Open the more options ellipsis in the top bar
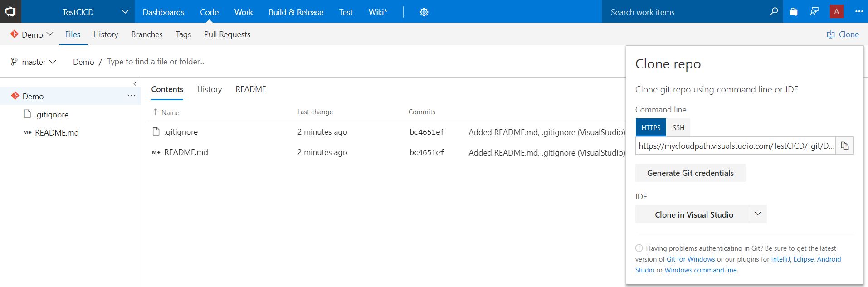Image resolution: width=868 pixels, height=287 pixels. (859, 12)
